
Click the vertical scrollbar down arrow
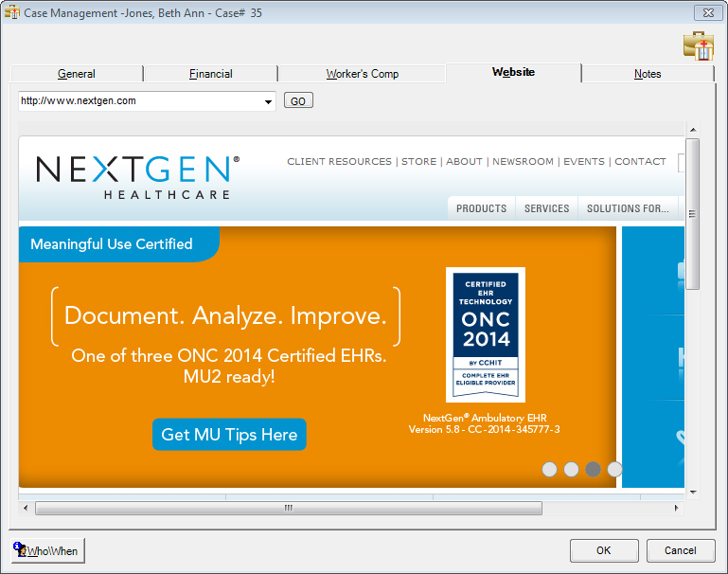[x=693, y=493]
